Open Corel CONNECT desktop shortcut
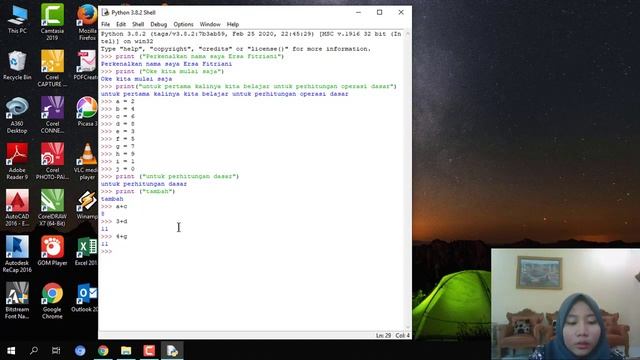The height and width of the screenshot is (360, 640). 52,115
